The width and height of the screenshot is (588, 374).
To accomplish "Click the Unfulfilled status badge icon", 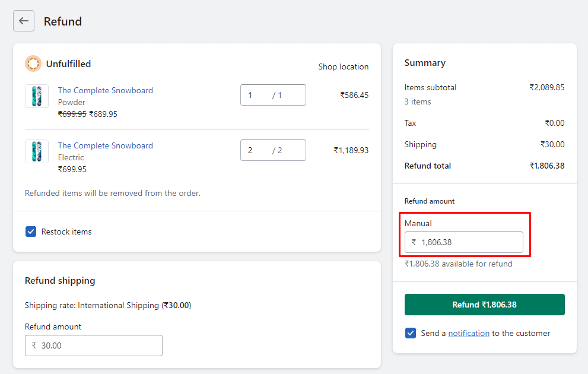I will 33,64.
